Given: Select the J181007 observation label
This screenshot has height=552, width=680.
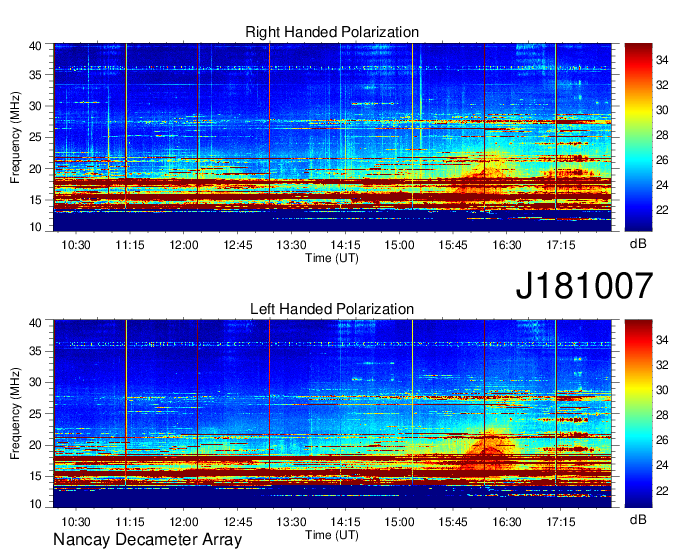Looking at the screenshot, I should pos(584,286).
